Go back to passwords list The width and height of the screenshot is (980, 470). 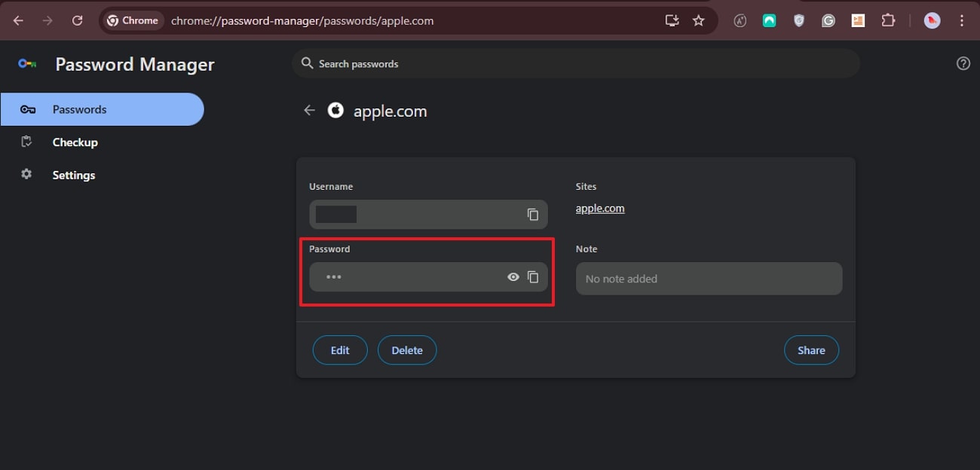click(x=309, y=111)
